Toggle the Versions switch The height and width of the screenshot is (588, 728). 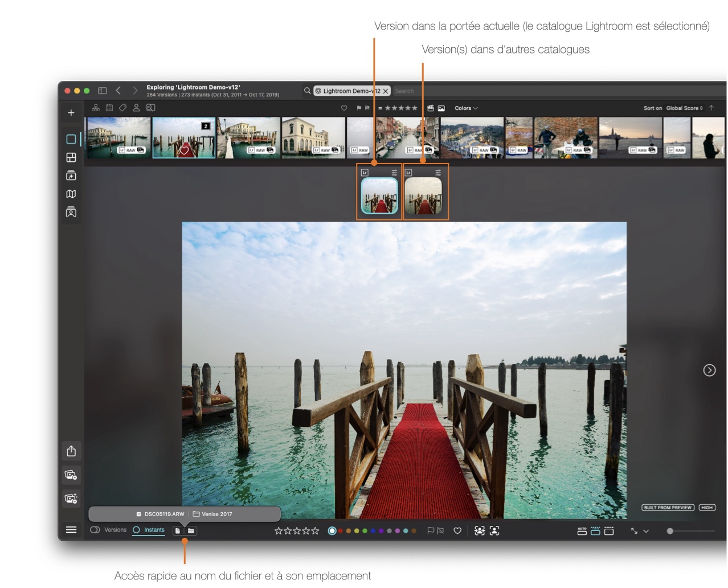pos(95,530)
